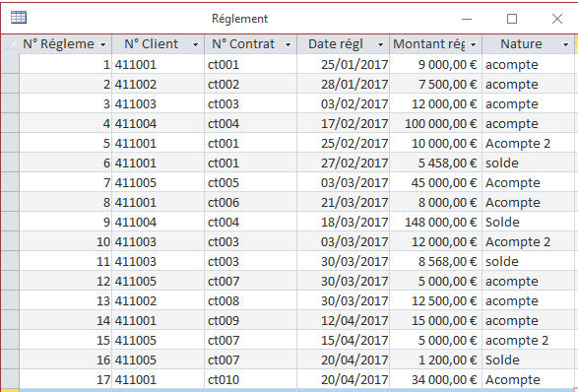This screenshot has width=578, height=392.
Task: Click the amount 8 000,00 €
Action: coord(435,202)
